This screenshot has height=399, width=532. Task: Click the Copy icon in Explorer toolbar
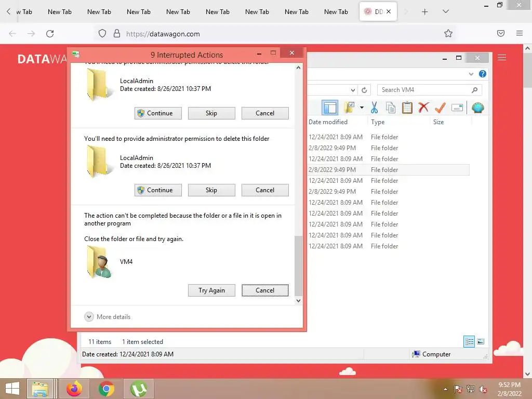(391, 108)
